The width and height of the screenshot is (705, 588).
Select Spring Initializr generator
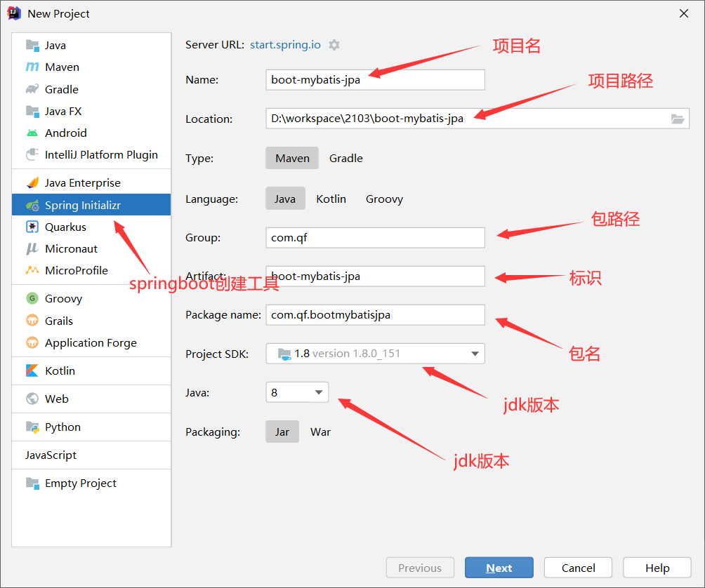pyautogui.click(x=91, y=205)
